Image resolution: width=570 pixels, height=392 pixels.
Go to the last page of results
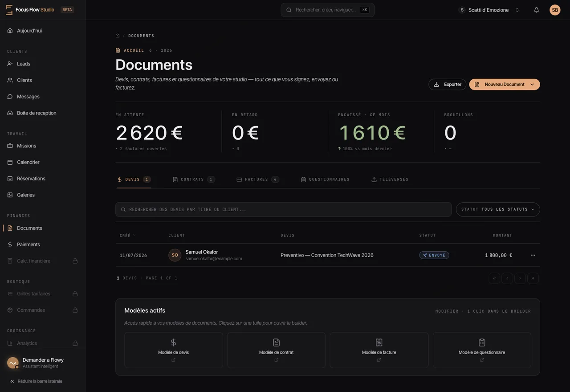point(533,278)
